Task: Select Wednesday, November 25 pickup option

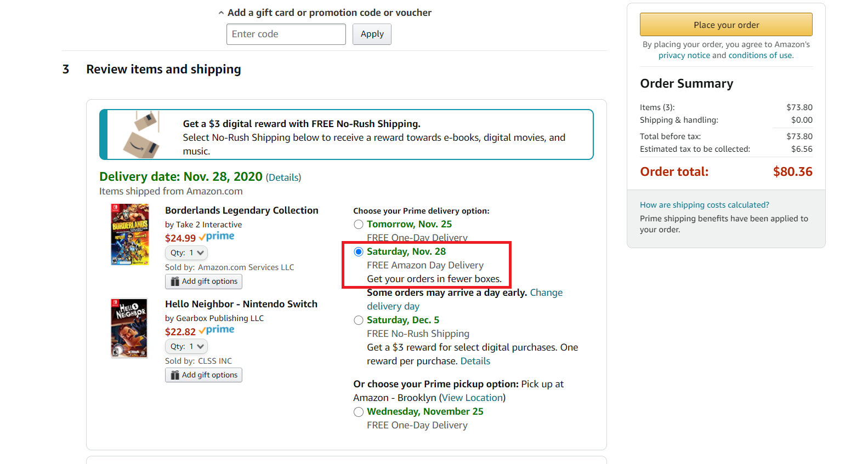Action: (x=359, y=411)
